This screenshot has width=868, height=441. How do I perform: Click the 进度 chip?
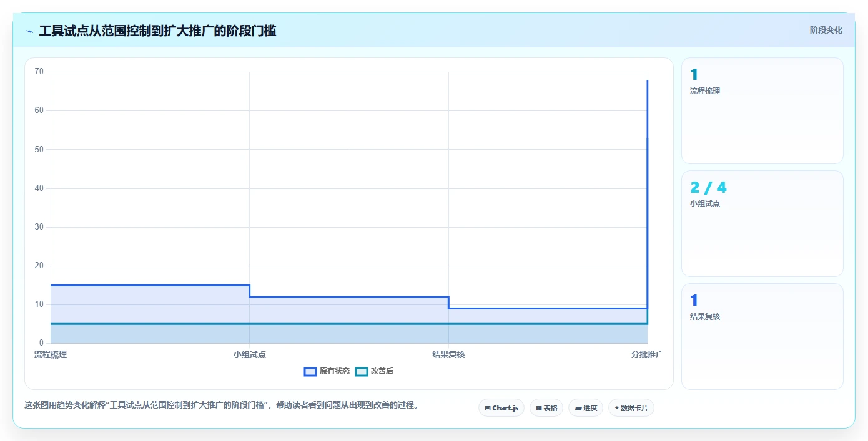click(x=586, y=408)
